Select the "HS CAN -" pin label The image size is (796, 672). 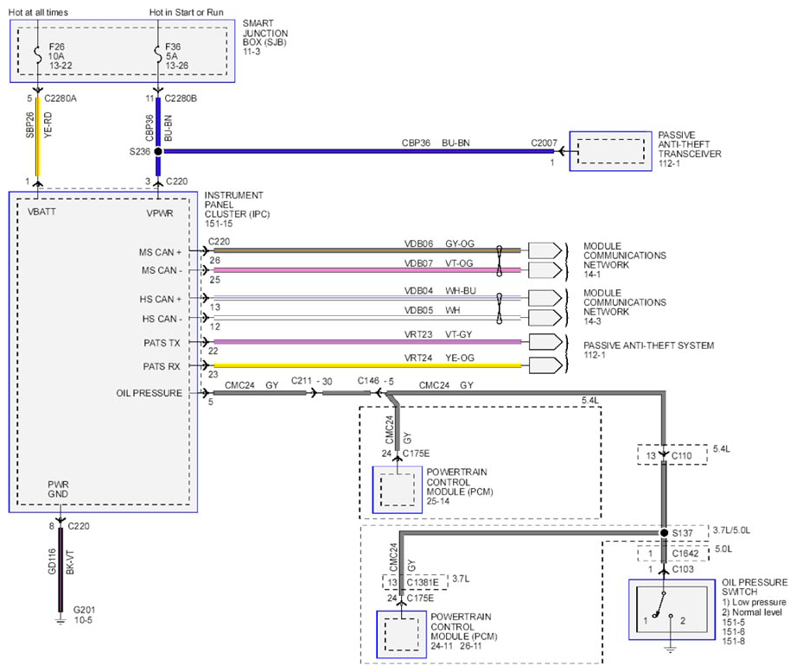tap(162, 319)
